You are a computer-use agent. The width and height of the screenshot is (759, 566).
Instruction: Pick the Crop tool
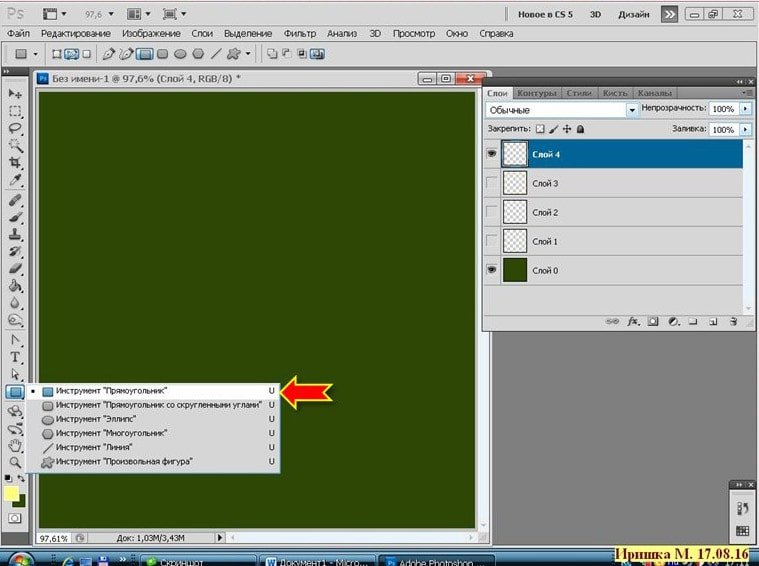click(x=16, y=161)
